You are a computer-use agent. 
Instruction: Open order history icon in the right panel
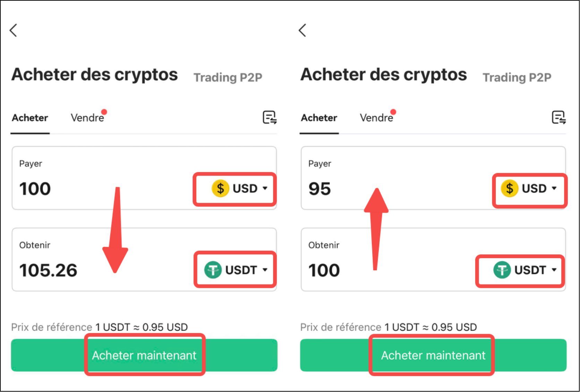click(559, 118)
